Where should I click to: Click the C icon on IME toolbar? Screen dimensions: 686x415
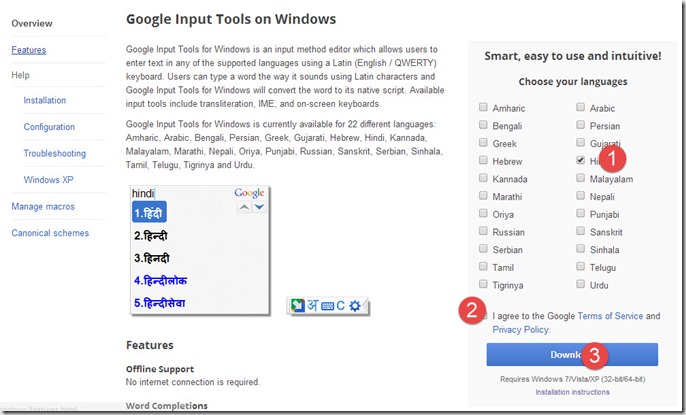341,306
